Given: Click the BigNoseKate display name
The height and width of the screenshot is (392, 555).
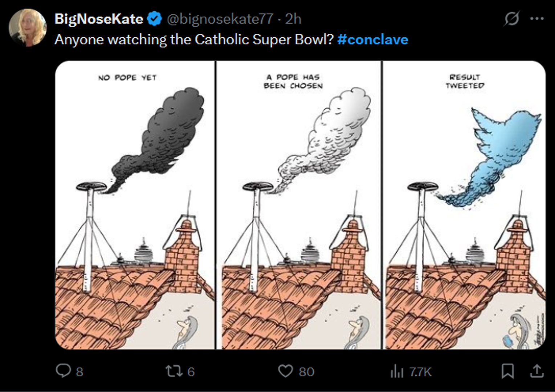Looking at the screenshot, I should point(99,19).
